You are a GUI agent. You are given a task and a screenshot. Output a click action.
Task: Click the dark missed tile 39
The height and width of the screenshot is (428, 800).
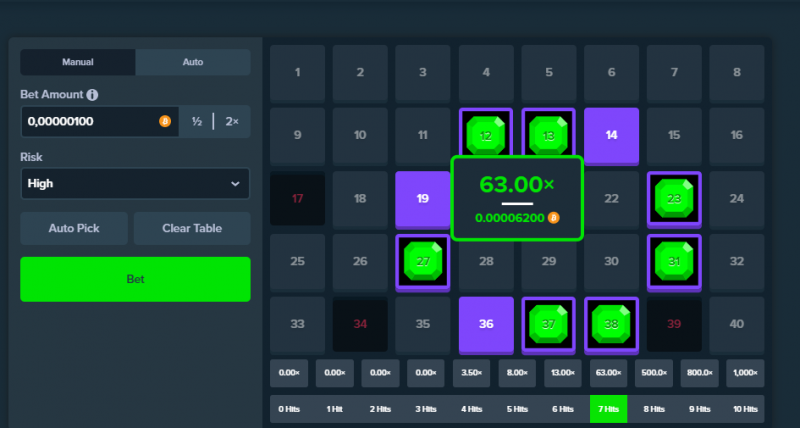pos(674,324)
